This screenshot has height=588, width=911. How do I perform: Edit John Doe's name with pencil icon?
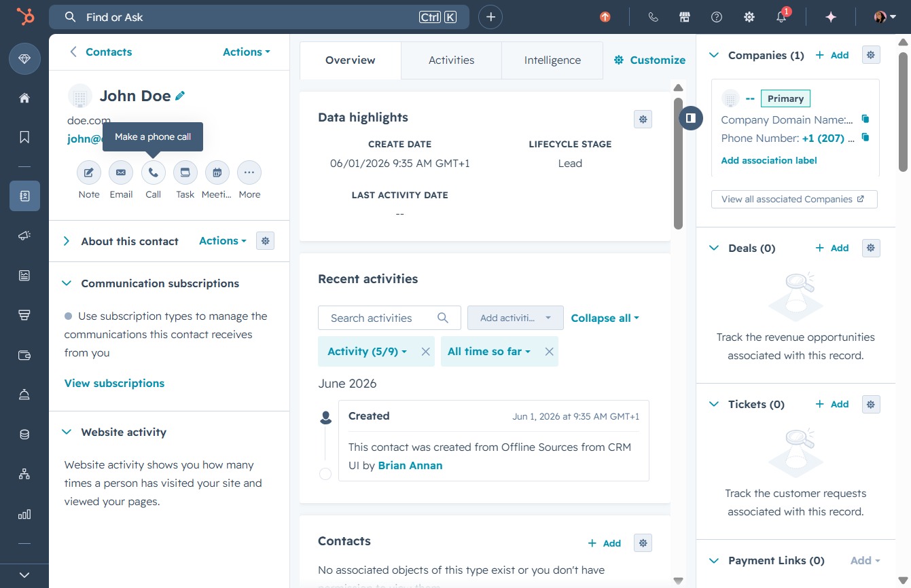coord(180,96)
